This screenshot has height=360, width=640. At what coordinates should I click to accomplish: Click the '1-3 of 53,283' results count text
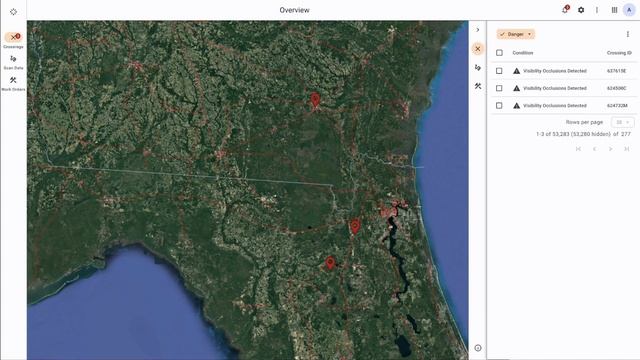pyautogui.click(x=583, y=134)
